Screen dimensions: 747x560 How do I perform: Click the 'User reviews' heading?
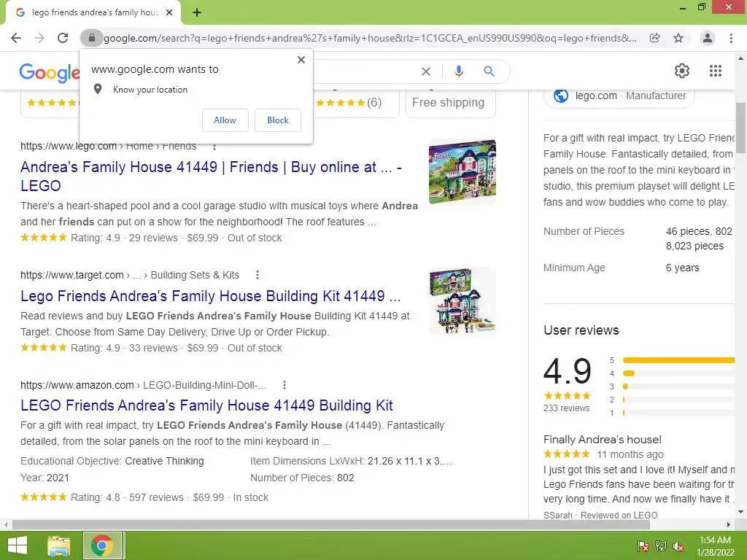(x=581, y=330)
